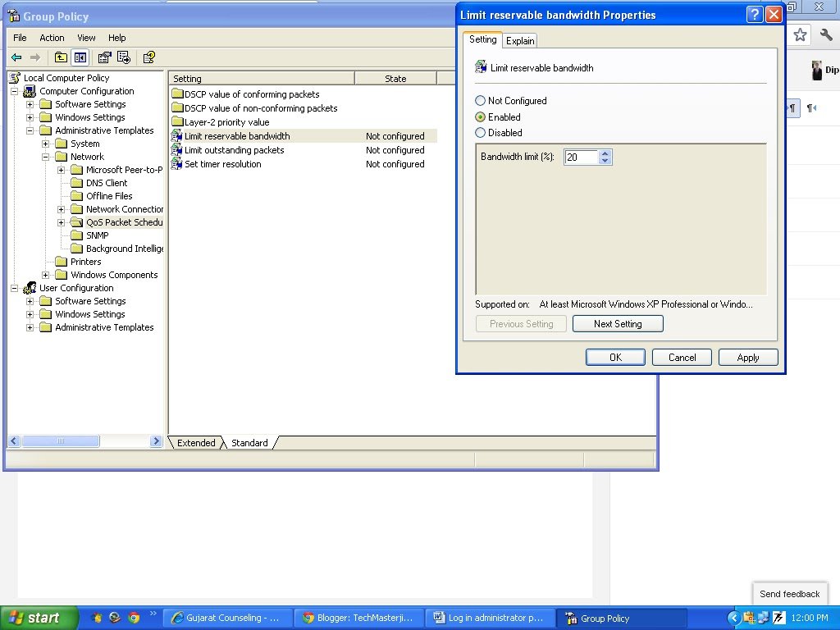Screen dimensions: 840x630
Task: Open the DSCP value of conforming packets folder
Action: tap(177, 94)
